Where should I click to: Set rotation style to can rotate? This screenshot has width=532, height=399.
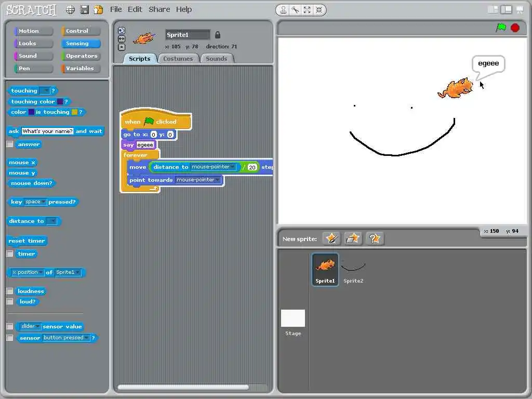click(122, 31)
